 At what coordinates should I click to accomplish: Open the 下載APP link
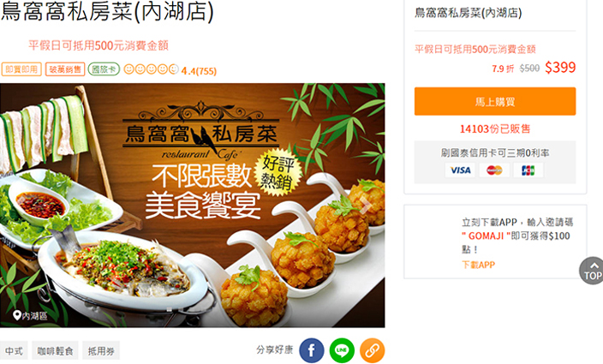(479, 265)
